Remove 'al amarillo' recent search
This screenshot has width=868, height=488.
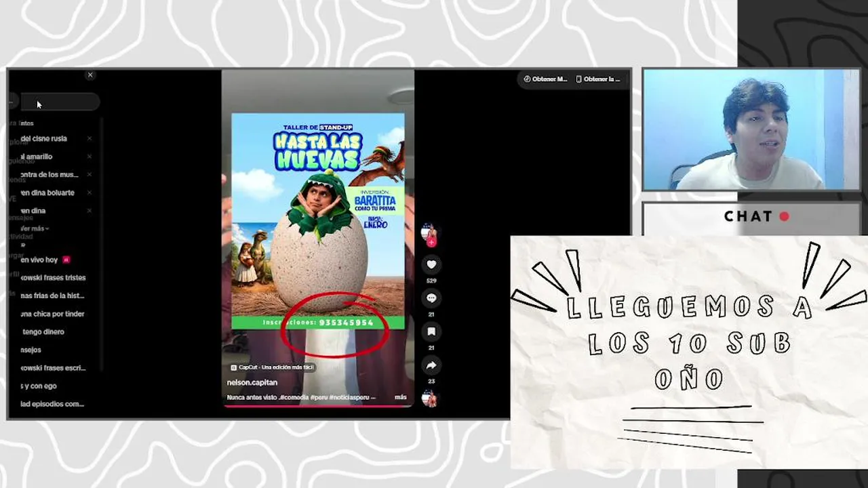click(89, 157)
